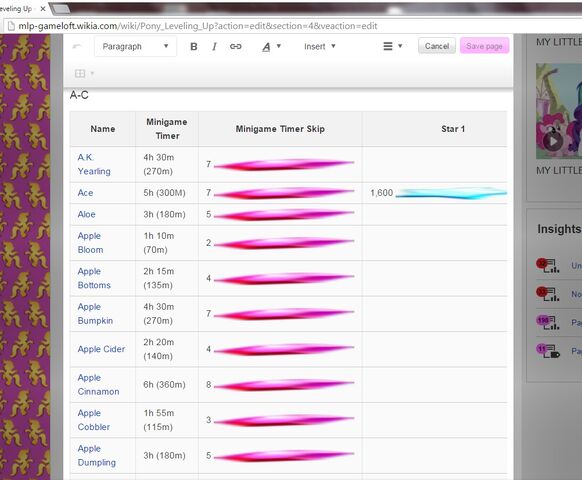Click the browser address bar URL
This screenshot has width=582, height=480.
198,26
